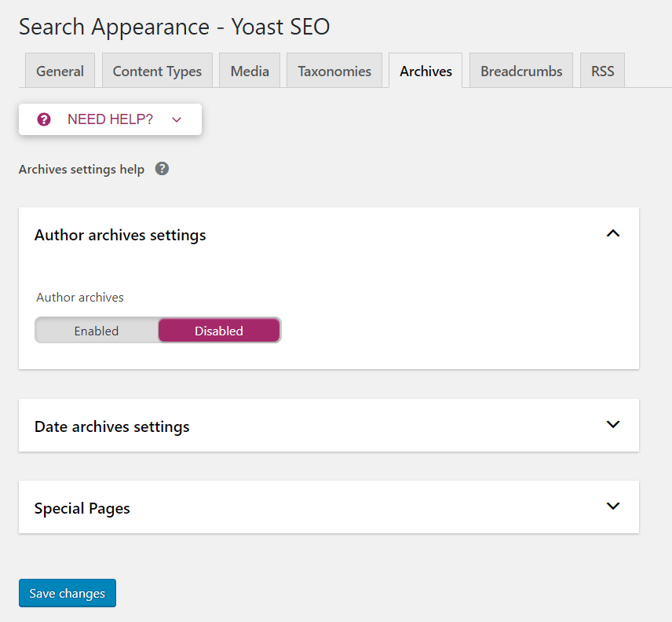
Task: Click the Date archives settings heading
Action: (111, 426)
